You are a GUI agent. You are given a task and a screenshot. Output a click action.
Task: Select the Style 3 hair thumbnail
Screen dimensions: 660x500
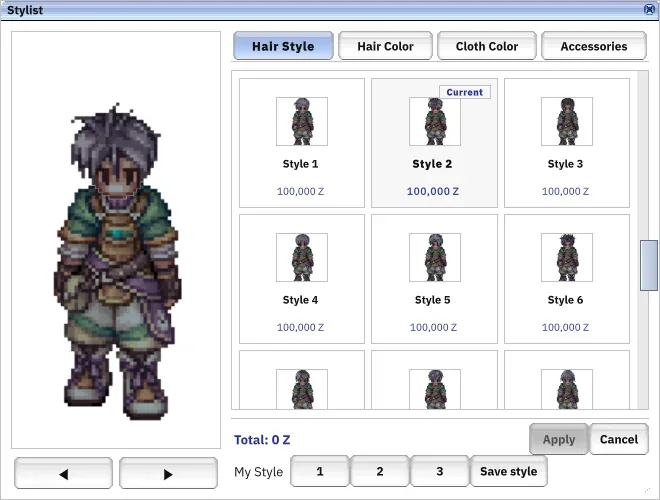(567, 122)
